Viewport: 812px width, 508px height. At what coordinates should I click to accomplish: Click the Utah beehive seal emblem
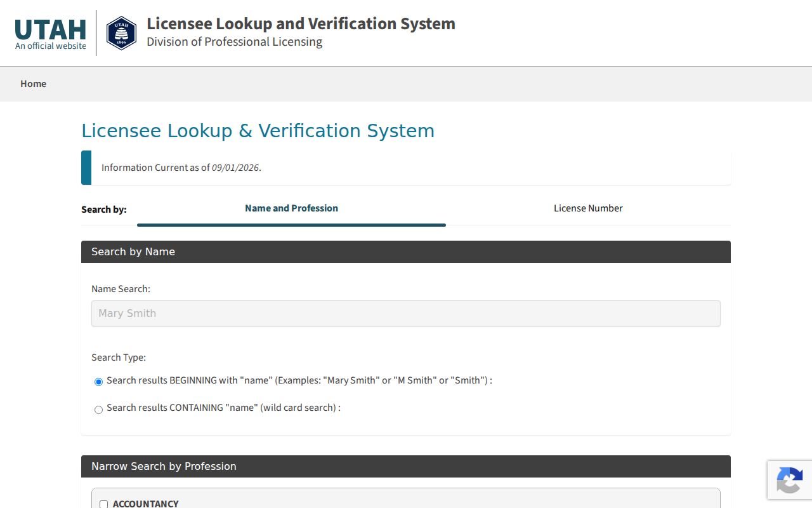click(x=121, y=33)
